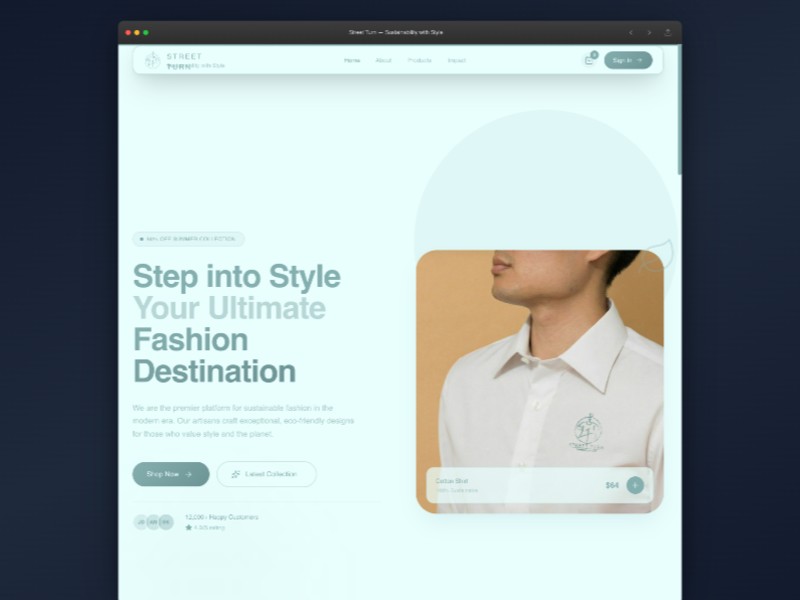The width and height of the screenshot is (800, 600).
Task: Click the Shop Now button
Action: click(x=170, y=474)
